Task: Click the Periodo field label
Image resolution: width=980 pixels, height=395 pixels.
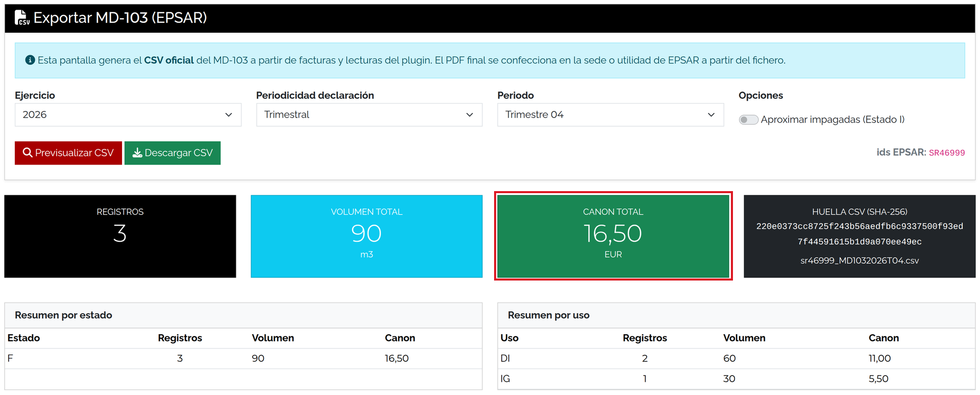Action: tap(516, 96)
